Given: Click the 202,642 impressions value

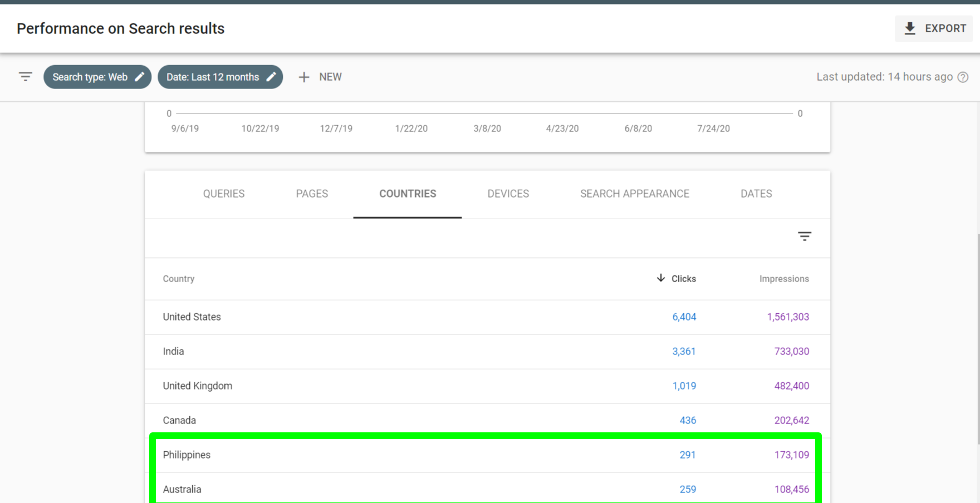Looking at the screenshot, I should [792, 421].
